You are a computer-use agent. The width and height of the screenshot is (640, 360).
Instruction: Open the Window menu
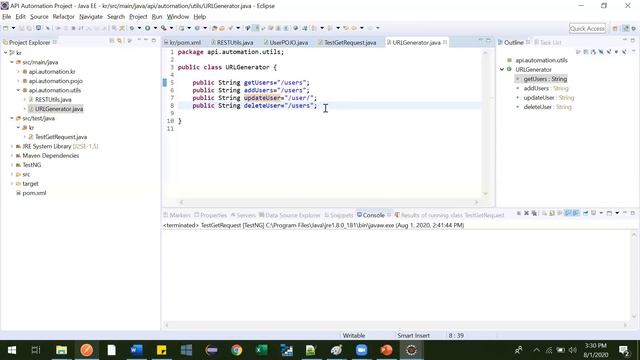(x=178, y=17)
